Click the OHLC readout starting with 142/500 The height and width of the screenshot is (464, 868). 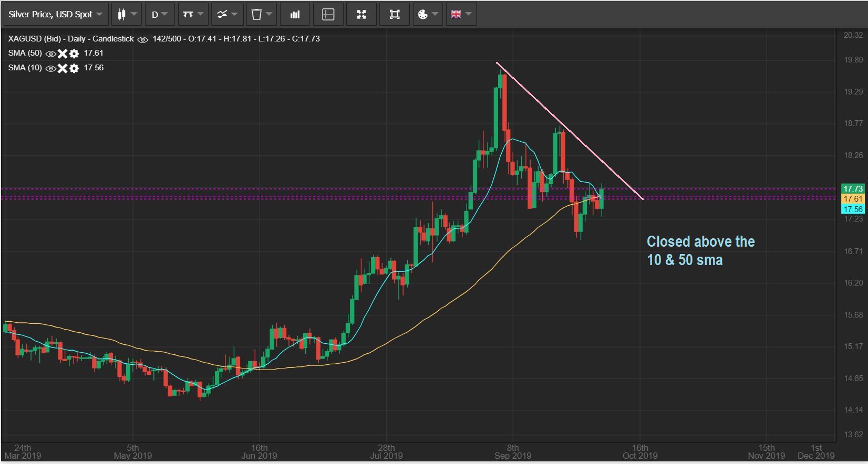coord(236,39)
